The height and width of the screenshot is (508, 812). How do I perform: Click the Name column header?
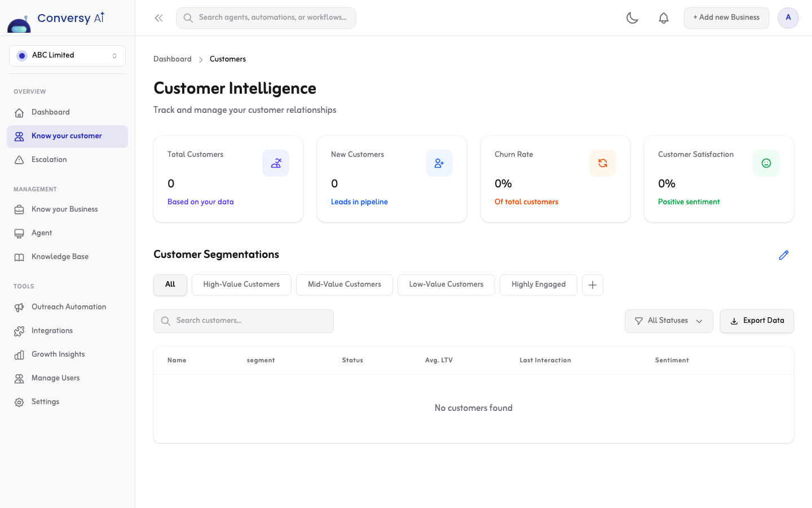tap(177, 360)
